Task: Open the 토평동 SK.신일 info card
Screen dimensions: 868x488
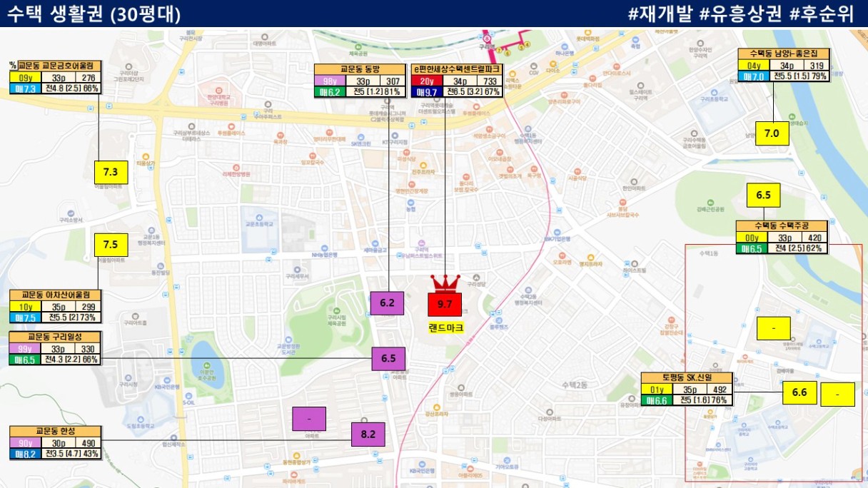Action: click(x=687, y=390)
